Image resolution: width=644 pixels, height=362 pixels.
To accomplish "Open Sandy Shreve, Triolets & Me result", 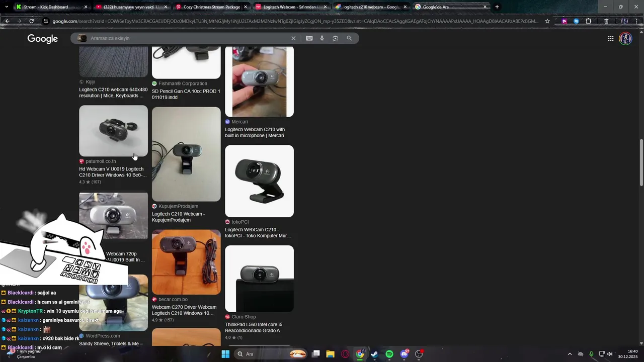I will click(x=111, y=343).
